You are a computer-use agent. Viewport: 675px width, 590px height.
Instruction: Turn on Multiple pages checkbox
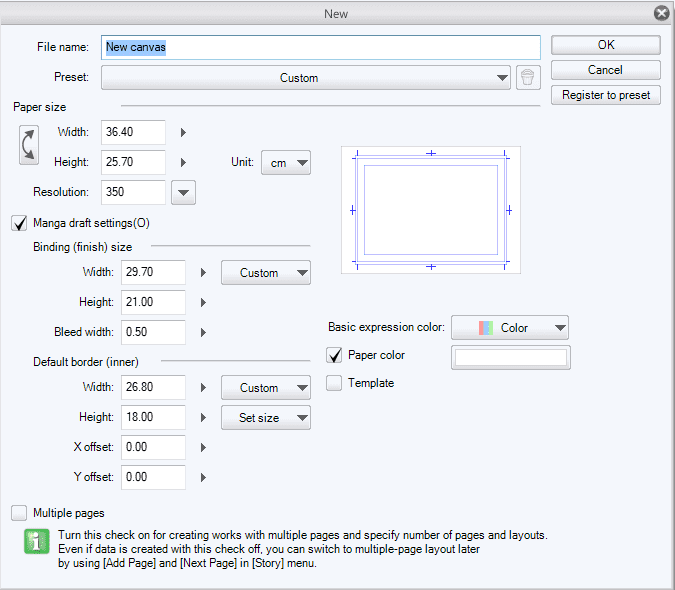coord(19,513)
